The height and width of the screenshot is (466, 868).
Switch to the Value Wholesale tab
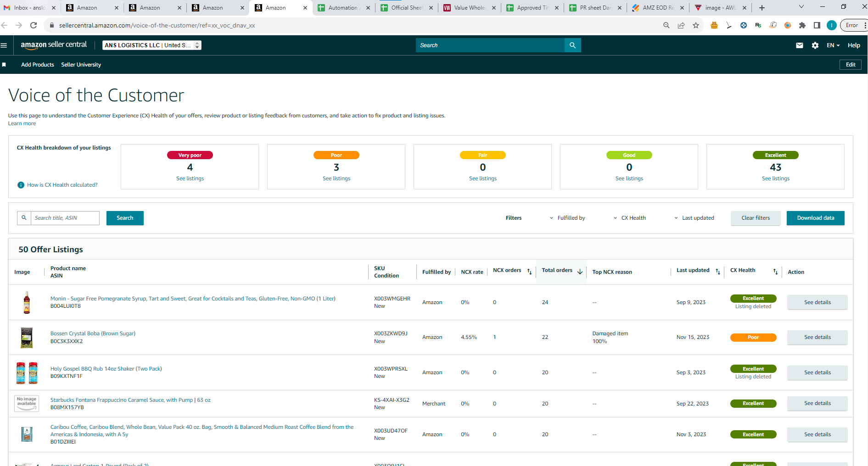pyautogui.click(x=469, y=8)
